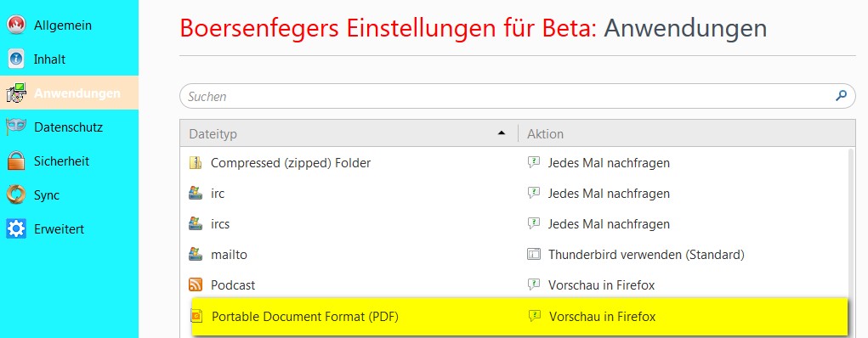The height and width of the screenshot is (338, 868).
Task: Open Jedes Mal nachfragen action for ircs
Action: pyautogui.click(x=609, y=224)
